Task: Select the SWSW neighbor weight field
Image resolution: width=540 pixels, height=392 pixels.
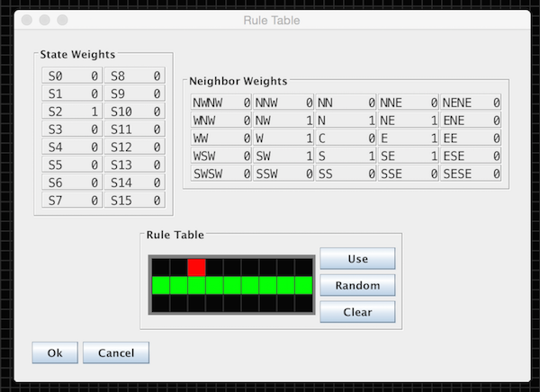Action: pos(221,174)
